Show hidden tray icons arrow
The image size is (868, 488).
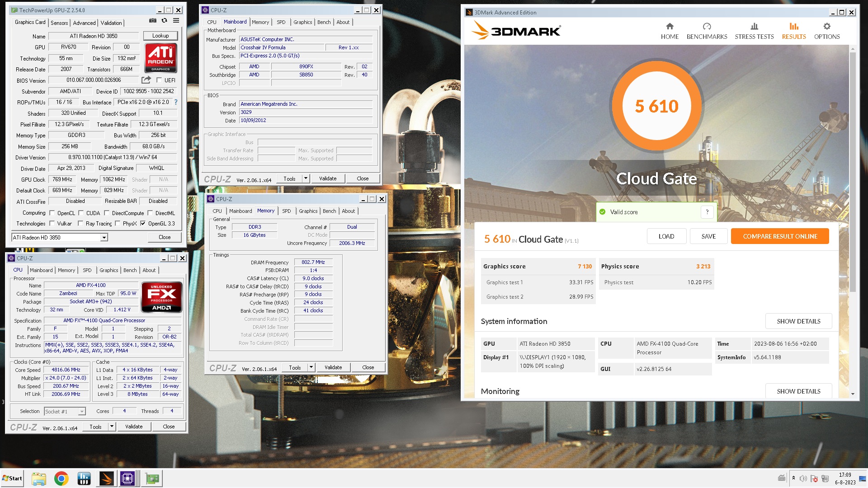(x=793, y=478)
